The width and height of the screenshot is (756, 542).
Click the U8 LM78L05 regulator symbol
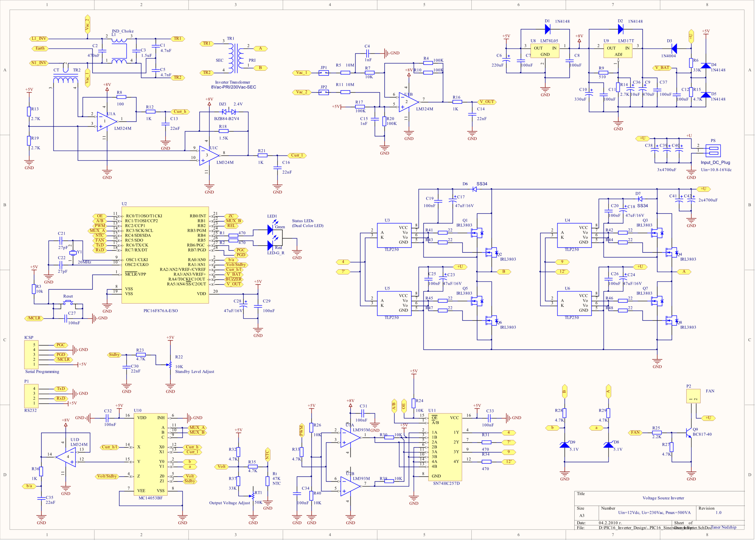(x=545, y=51)
